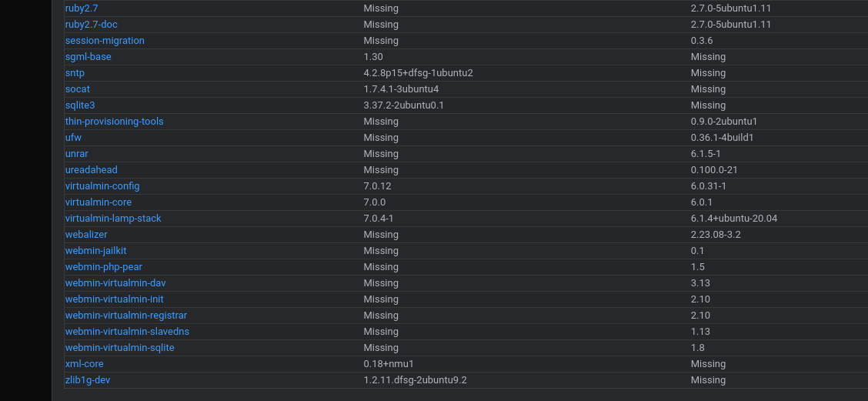The height and width of the screenshot is (401, 868).
Task: Open the socat package link
Action: pos(78,89)
